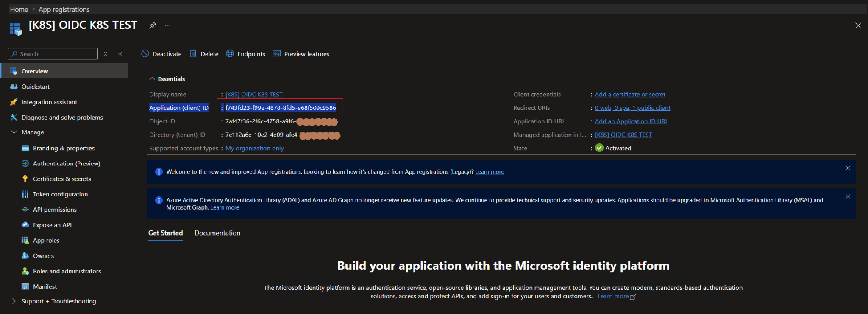Collapse the Manage menu group
Screen dimensions: 868x314
tap(14, 132)
